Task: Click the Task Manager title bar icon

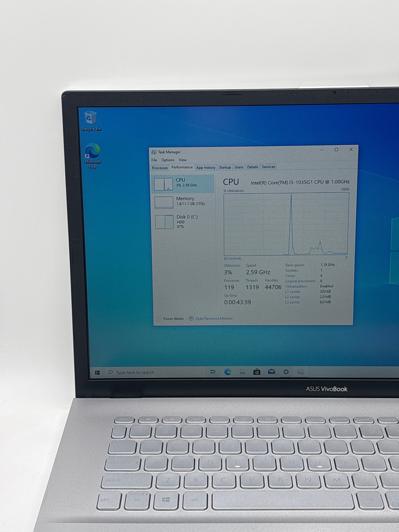Action: 154,152
